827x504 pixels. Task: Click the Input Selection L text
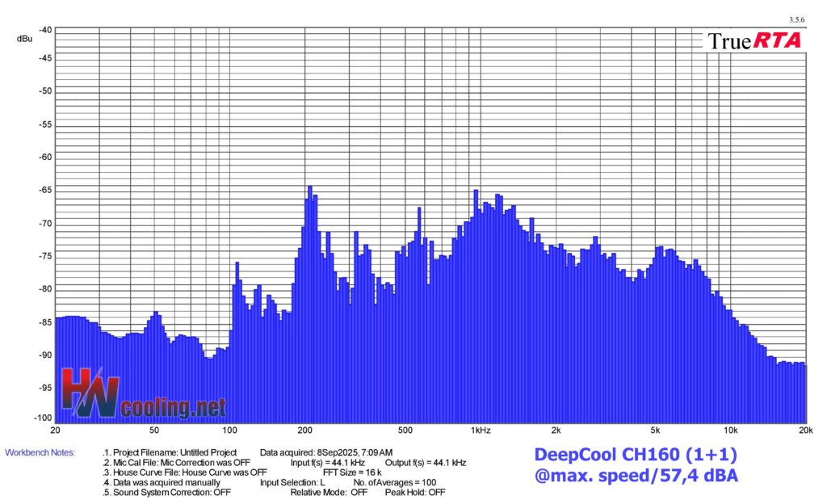(292, 482)
